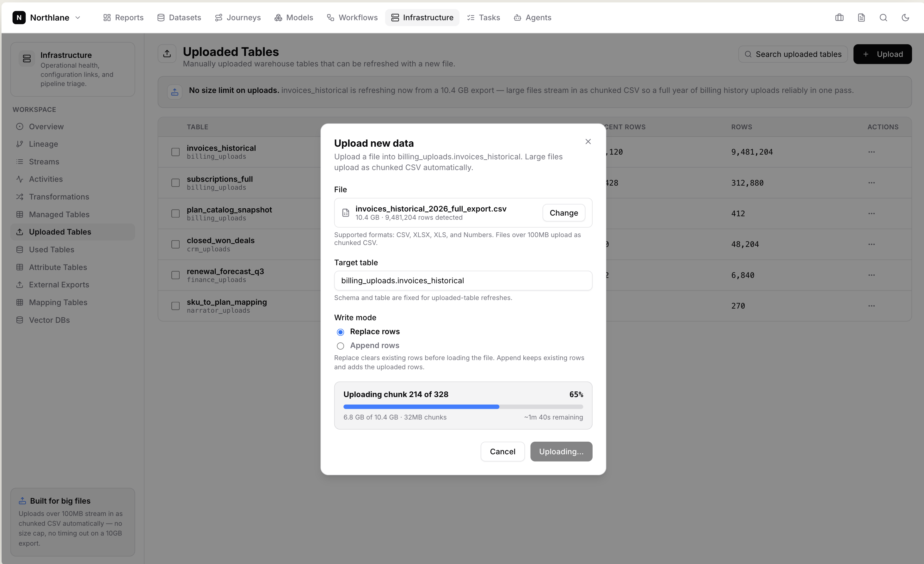924x564 pixels.
Task: Select the Replace rows write mode
Action: tap(341, 332)
